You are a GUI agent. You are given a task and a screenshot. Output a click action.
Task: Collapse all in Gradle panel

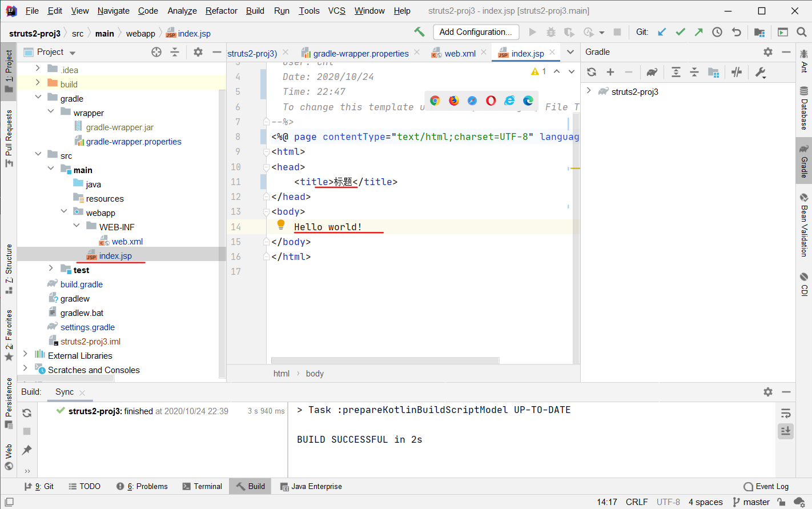[x=694, y=72]
